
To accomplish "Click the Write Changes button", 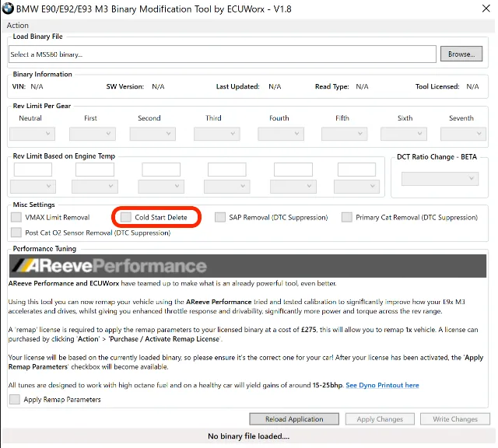I will (455, 419).
